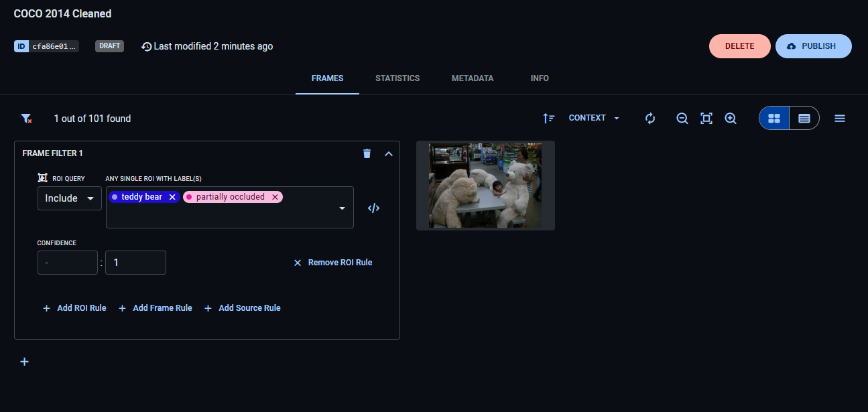Viewport: 868px width, 412px height.
Task: Switch to the STATISTICS tab
Action: point(397,78)
